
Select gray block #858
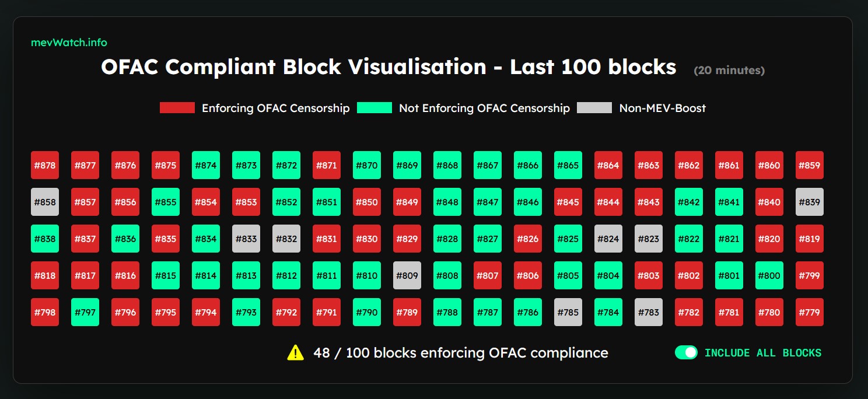pos(45,202)
